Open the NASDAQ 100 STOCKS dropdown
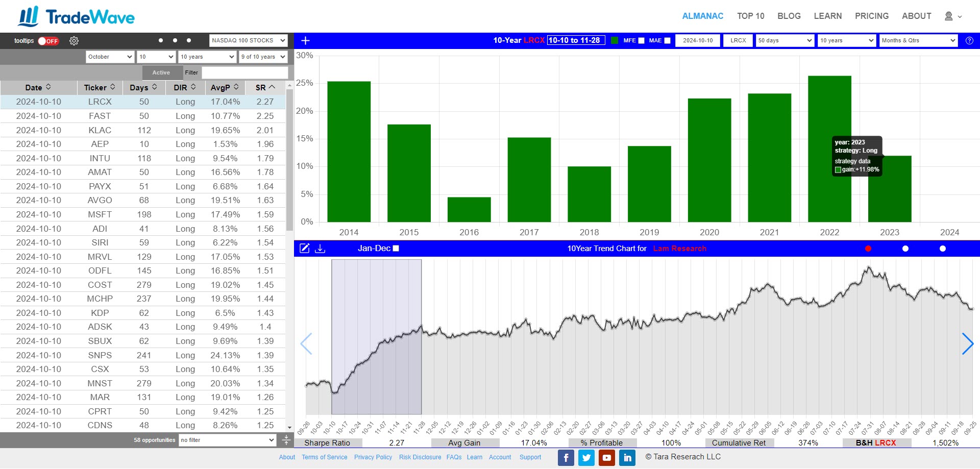The height and width of the screenshot is (469, 980). coord(248,41)
